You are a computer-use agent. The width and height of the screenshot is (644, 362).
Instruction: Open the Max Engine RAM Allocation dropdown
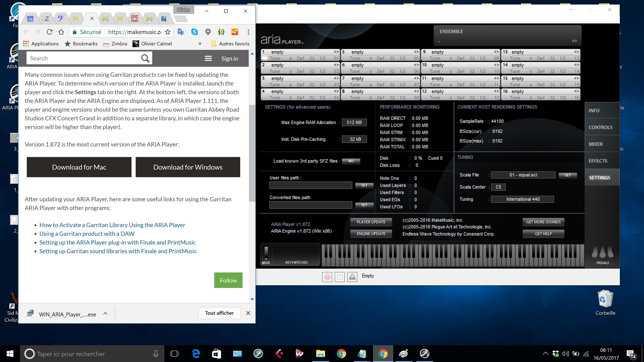pyautogui.click(x=354, y=123)
